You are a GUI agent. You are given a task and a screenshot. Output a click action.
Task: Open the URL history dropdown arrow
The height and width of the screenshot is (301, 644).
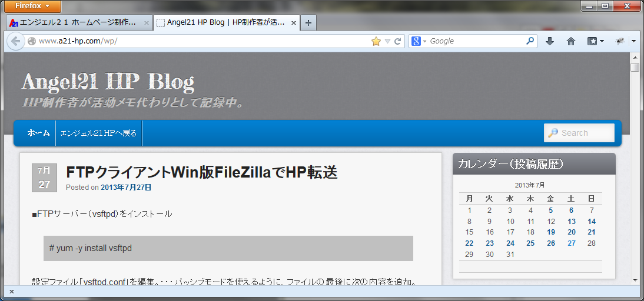(387, 41)
